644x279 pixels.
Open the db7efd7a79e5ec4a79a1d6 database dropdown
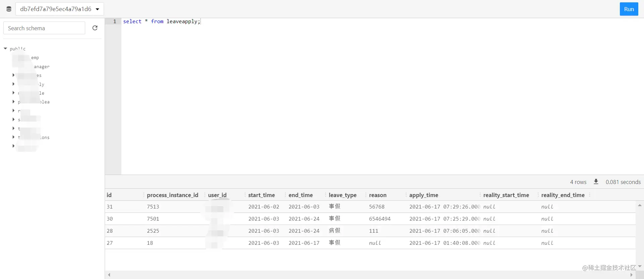[60, 9]
